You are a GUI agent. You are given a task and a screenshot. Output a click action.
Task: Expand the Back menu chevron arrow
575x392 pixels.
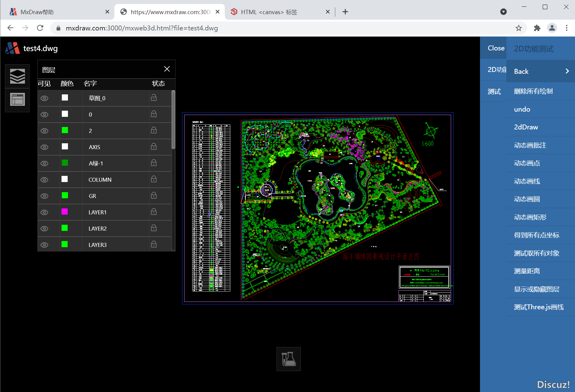tap(567, 71)
